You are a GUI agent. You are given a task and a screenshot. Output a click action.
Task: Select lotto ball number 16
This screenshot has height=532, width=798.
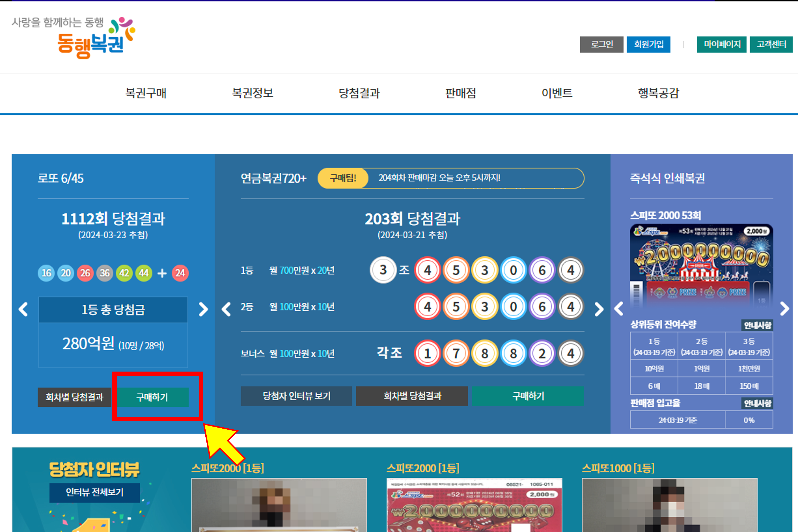(46, 273)
